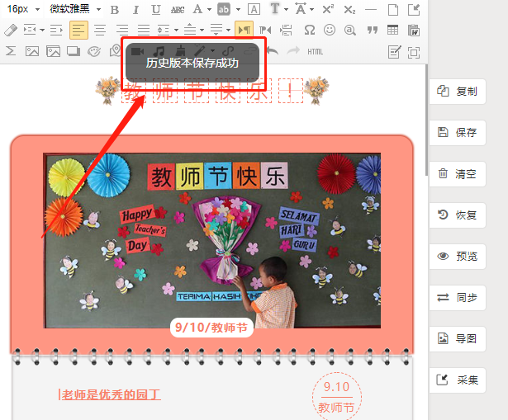Insert a blockquote
Viewport: 508px width, 420px height.
(373, 31)
